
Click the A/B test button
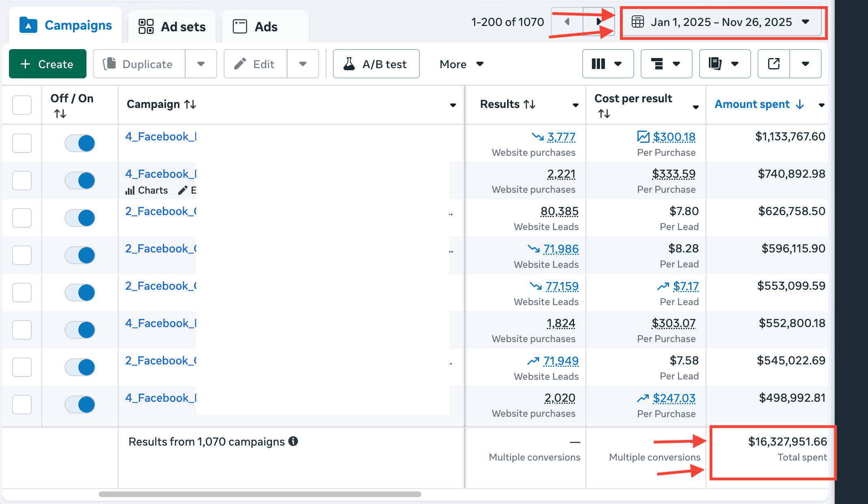point(376,64)
